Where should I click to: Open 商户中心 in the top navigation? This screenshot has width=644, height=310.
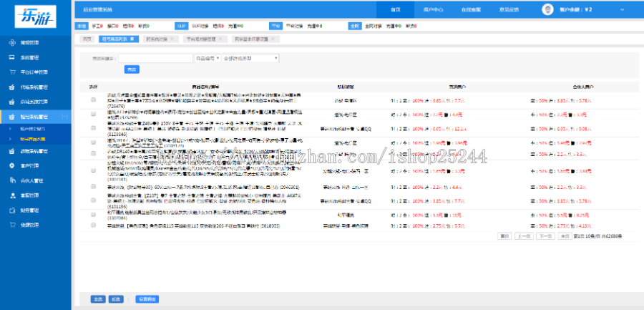click(x=434, y=9)
